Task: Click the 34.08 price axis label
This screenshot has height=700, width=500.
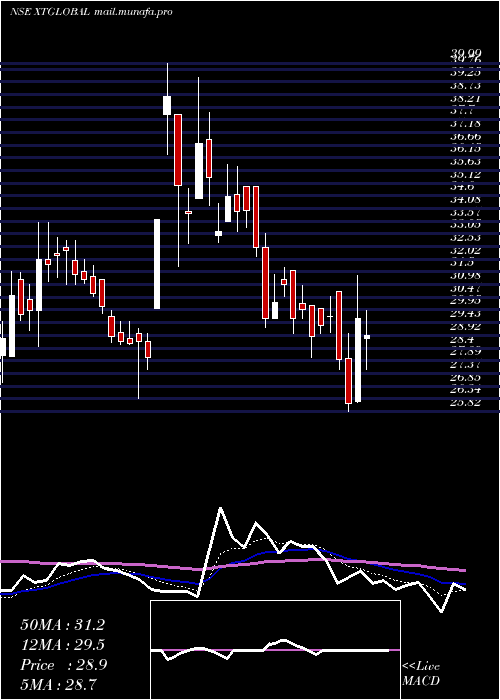Action: click(465, 199)
